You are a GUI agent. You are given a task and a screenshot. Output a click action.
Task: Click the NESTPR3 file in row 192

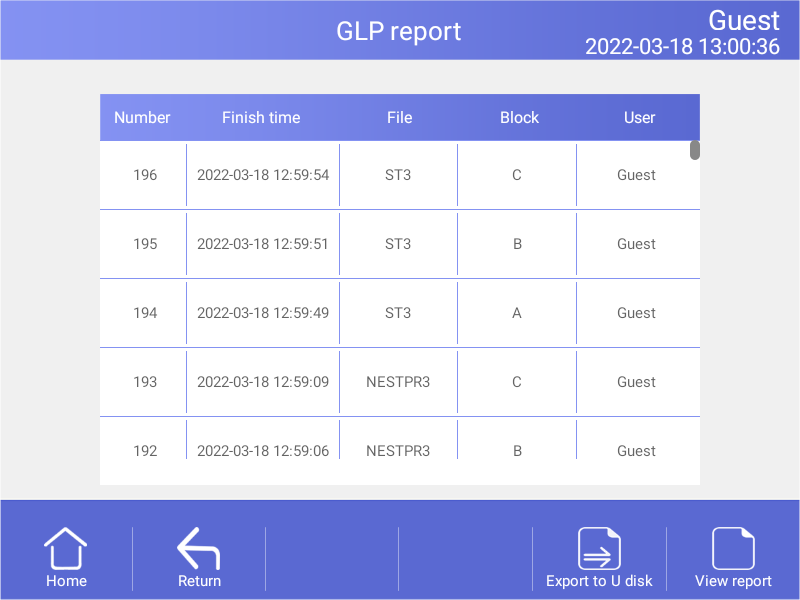(x=398, y=451)
